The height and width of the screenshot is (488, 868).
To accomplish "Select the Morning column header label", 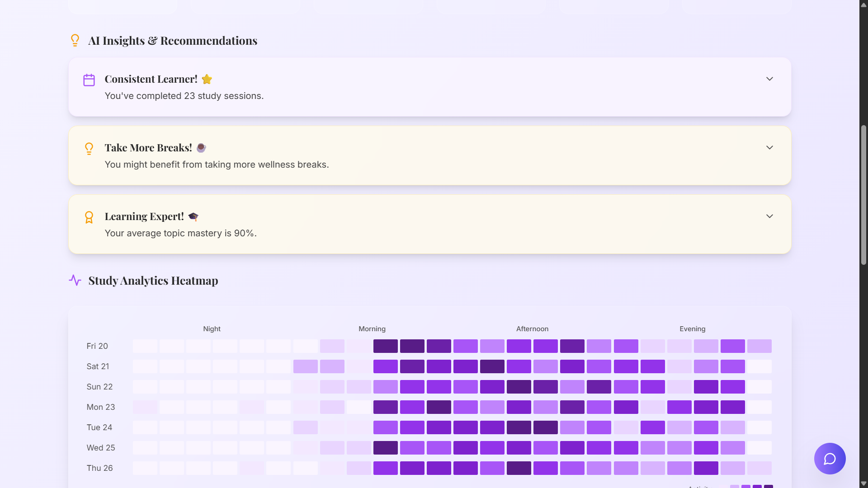I will [372, 328].
